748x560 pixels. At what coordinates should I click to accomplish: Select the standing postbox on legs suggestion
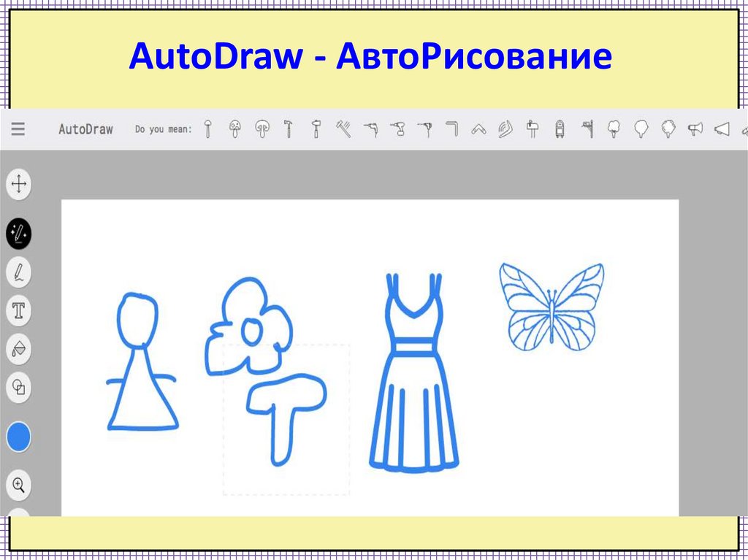click(x=560, y=129)
